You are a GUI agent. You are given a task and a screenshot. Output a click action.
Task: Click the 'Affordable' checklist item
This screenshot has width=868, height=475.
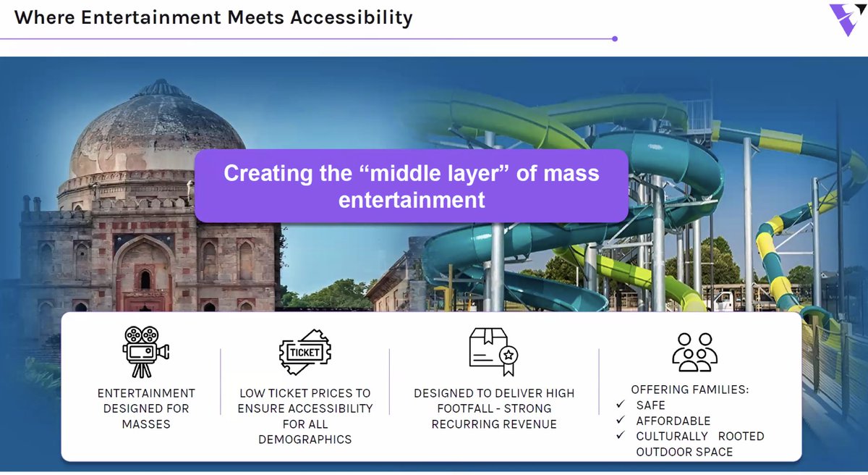(x=663, y=421)
